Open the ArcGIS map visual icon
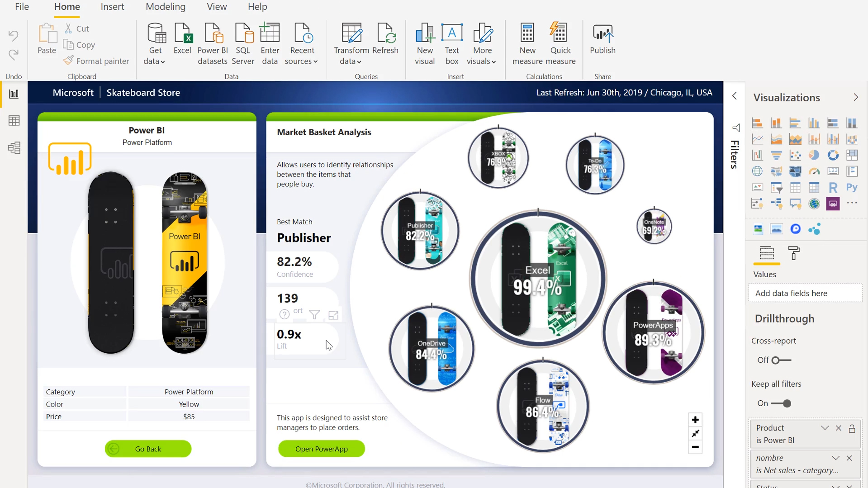868x488 pixels. (814, 204)
